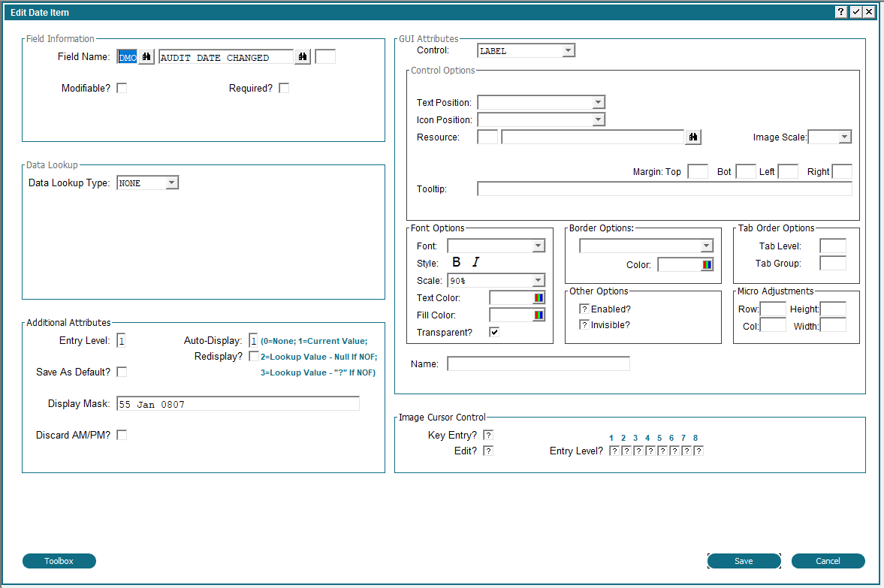Click Micro Adjustments Width input
The image size is (884, 588).
coord(833,326)
